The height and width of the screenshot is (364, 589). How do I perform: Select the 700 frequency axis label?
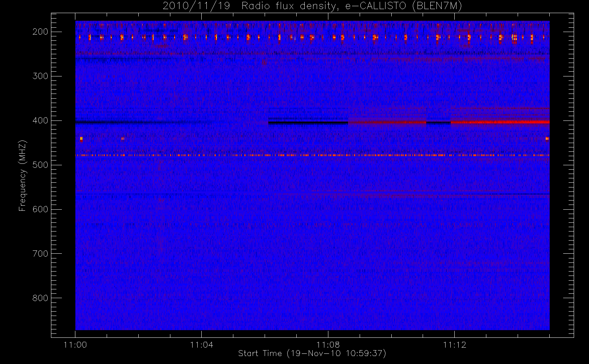tap(40, 254)
